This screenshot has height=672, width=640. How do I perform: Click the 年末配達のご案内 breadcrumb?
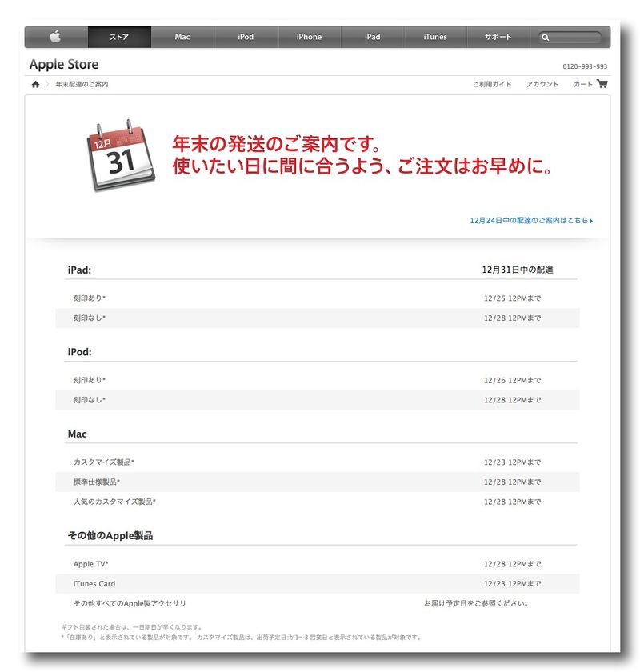(82, 85)
